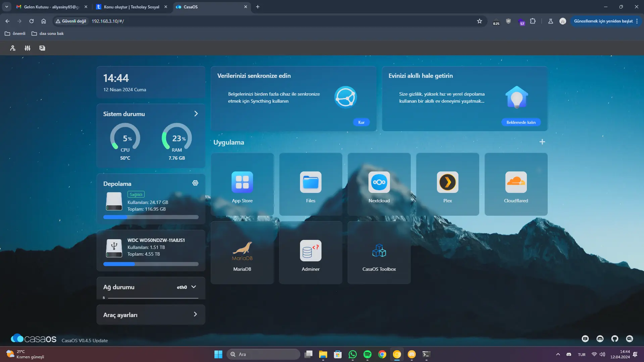Viewport: 644px width, 362px height.
Task: Open the CasaOS Toolbox app
Action: click(x=379, y=253)
